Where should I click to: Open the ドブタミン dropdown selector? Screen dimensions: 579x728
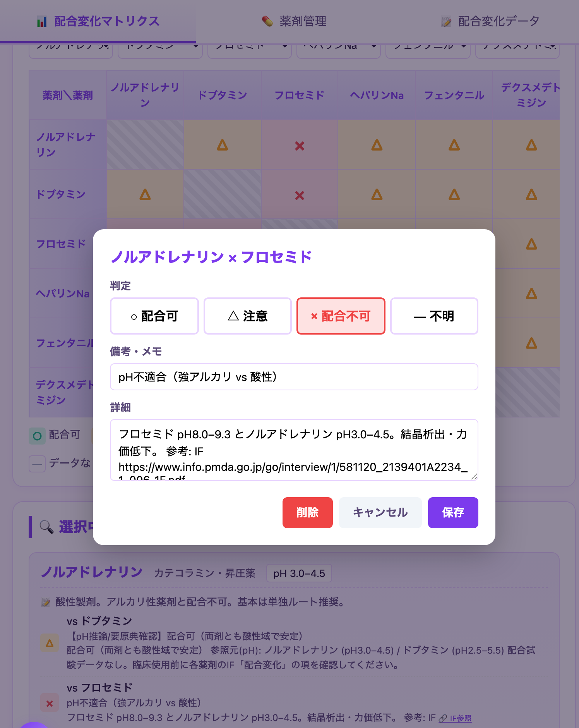click(160, 50)
